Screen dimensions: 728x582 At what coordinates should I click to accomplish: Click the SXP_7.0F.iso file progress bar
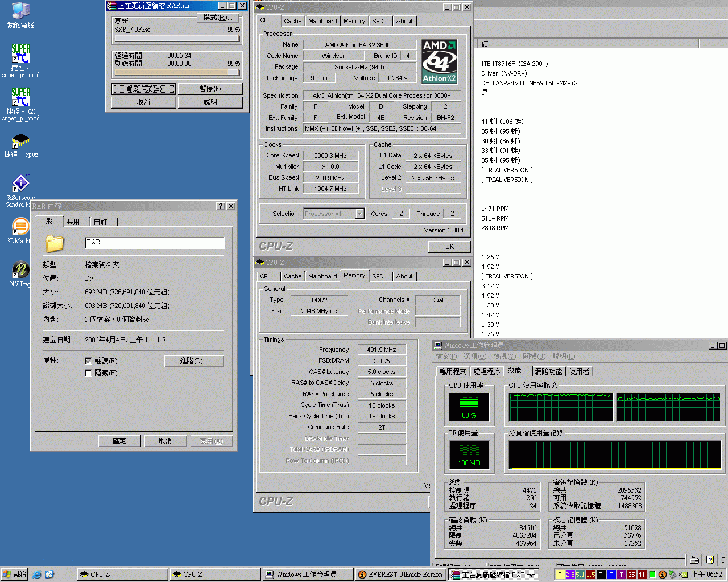177,39
